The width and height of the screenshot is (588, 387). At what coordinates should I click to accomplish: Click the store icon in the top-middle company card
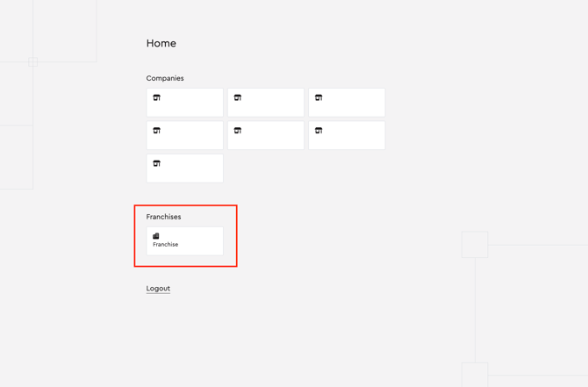pyautogui.click(x=238, y=97)
